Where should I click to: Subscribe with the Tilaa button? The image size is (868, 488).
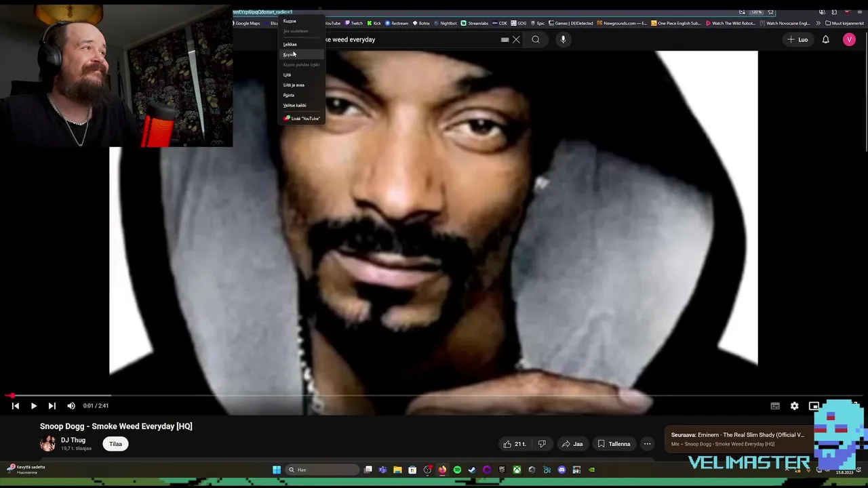(116, 444)
